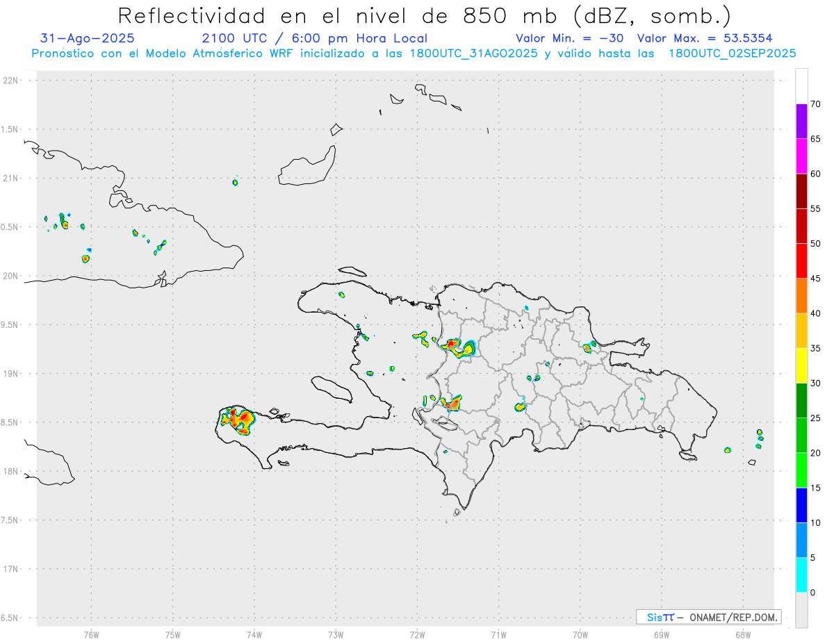Image resolution: width=834 pixels, height=644 pixels.
Task: Click the deep blue 10–15 dBZ band
Action: click(x=801, y=505)
